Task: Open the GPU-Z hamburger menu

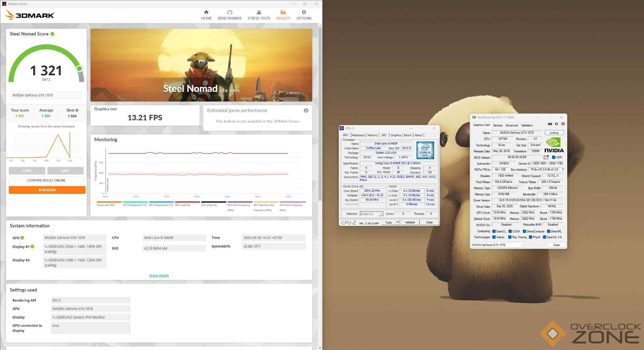Action: click(x=563, y=124)
